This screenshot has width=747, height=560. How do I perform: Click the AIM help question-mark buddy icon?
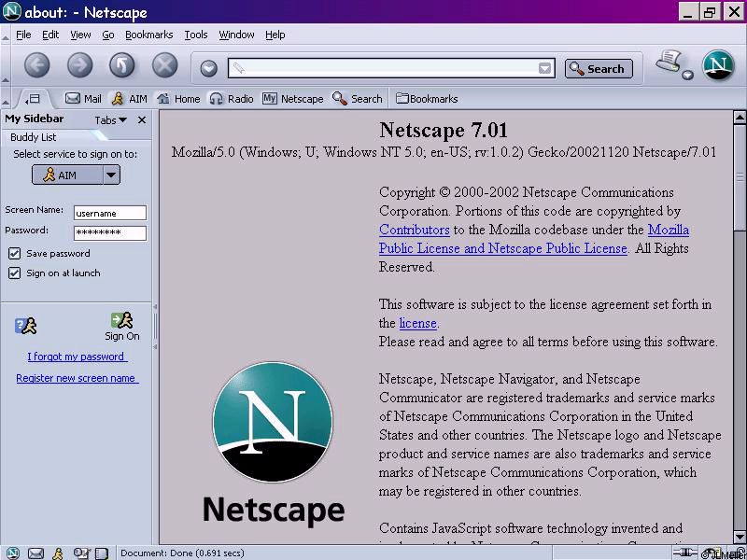pyautogui.click(x=26, y=326)
